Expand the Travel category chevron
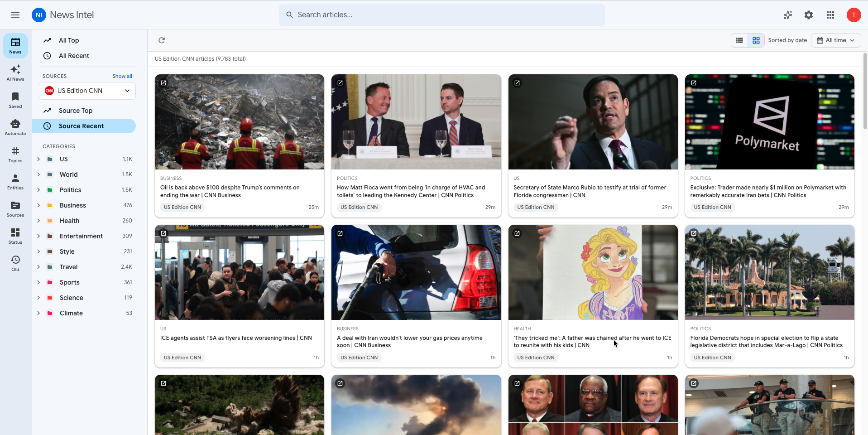 (x=38, y=267)
